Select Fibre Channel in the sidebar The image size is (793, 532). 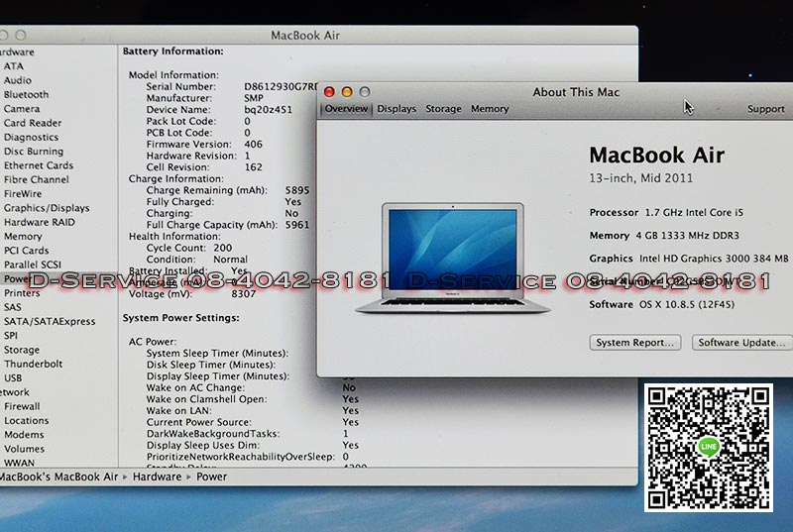(36, 179)
